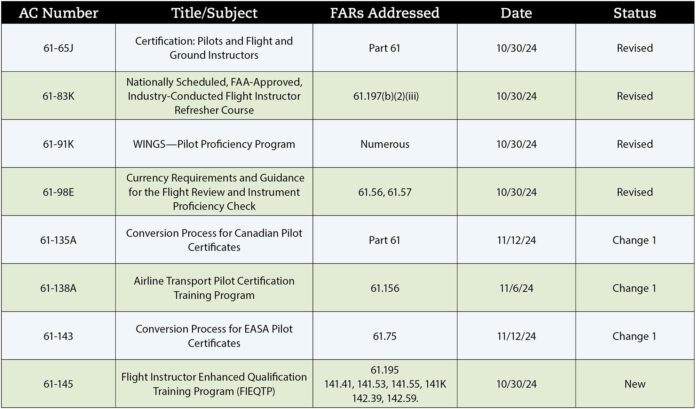
Task: Select the Date column header
Action: 516,13
